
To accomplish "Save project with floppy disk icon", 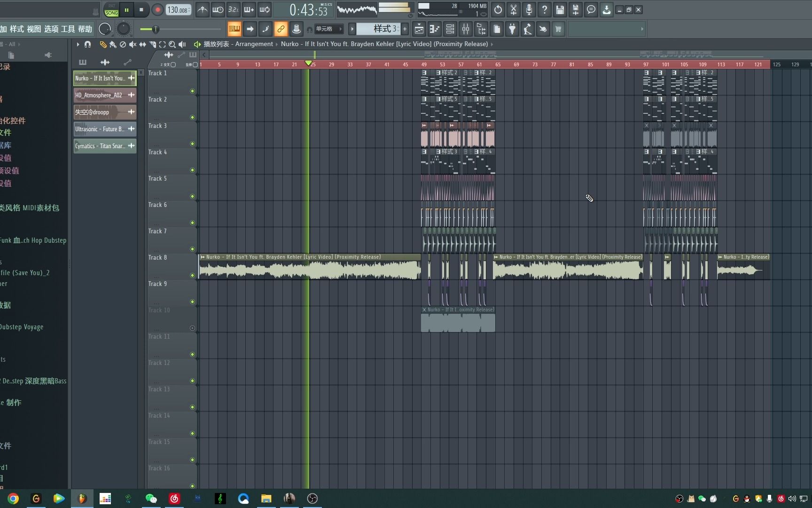I will tap(560, 9).
